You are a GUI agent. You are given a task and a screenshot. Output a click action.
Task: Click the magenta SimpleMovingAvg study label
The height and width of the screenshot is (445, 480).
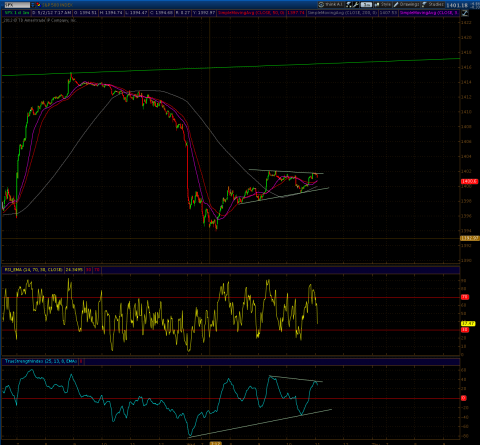click(429, 13)
